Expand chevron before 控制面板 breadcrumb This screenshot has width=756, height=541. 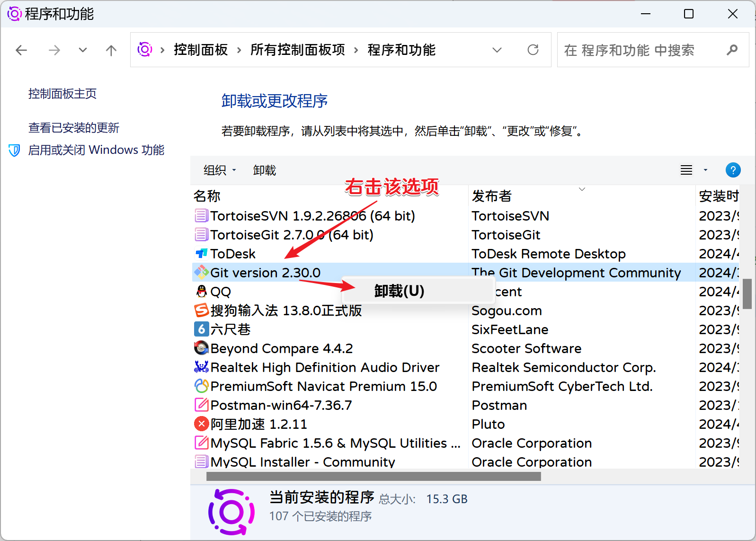[162, 50]
